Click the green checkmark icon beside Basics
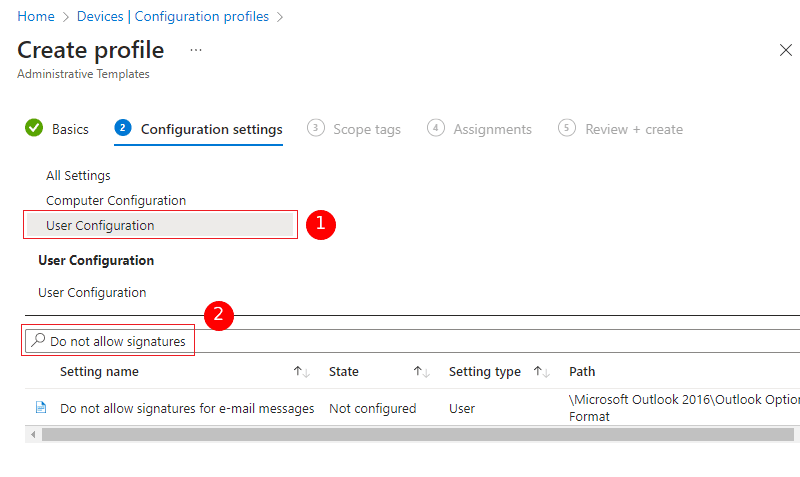 34,128
